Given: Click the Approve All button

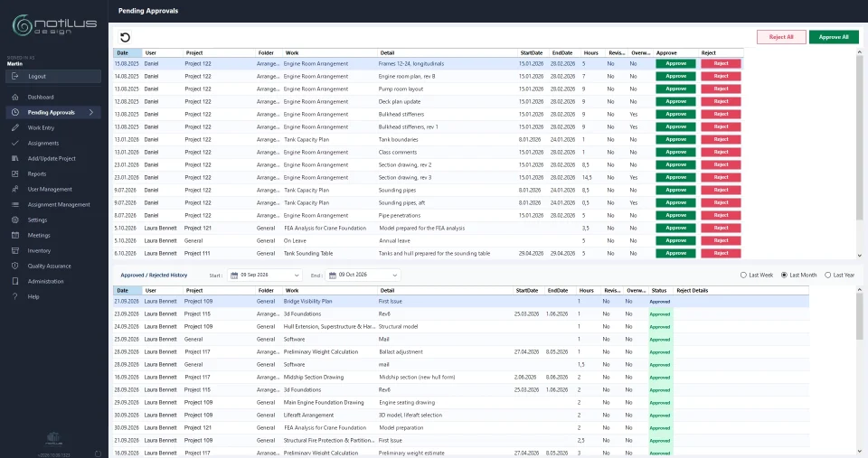Looking at the screenshot, I should (834, 37).
